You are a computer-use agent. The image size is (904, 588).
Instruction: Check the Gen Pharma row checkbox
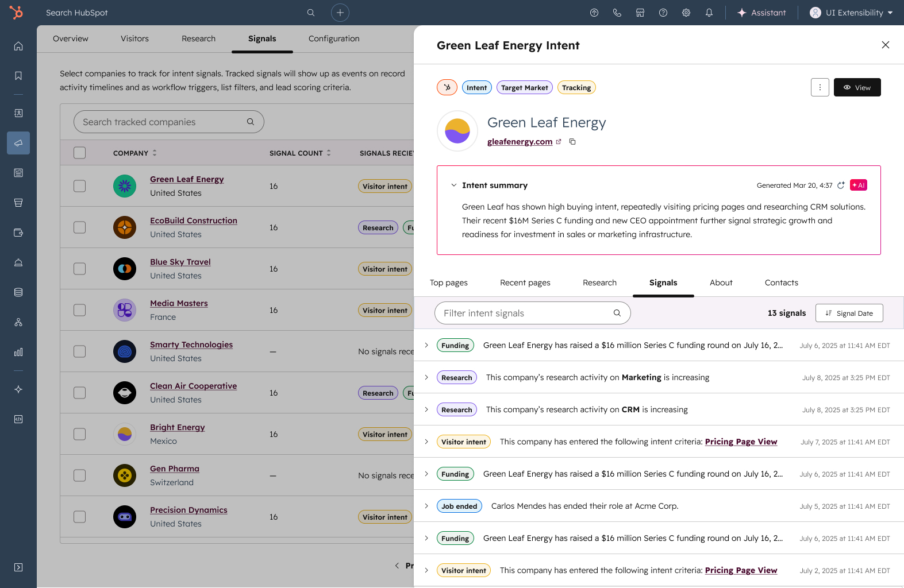coord(80,475)
